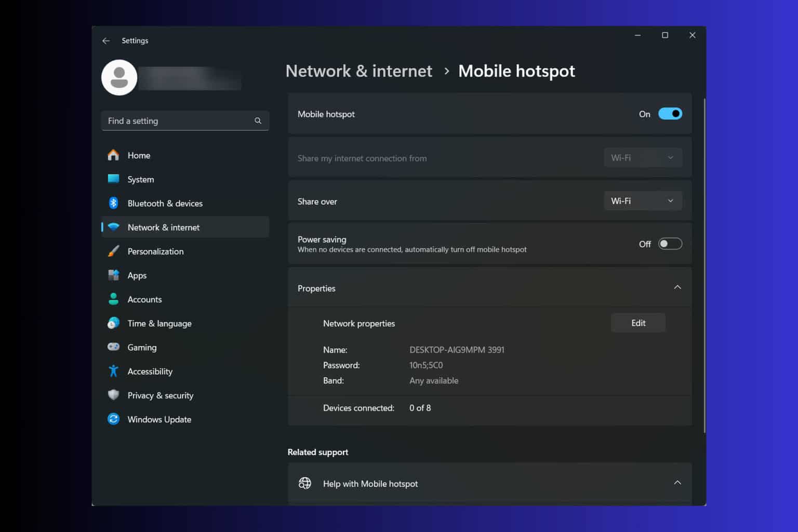Click the Related support heading
798x532 pixels.
(318, 452)
